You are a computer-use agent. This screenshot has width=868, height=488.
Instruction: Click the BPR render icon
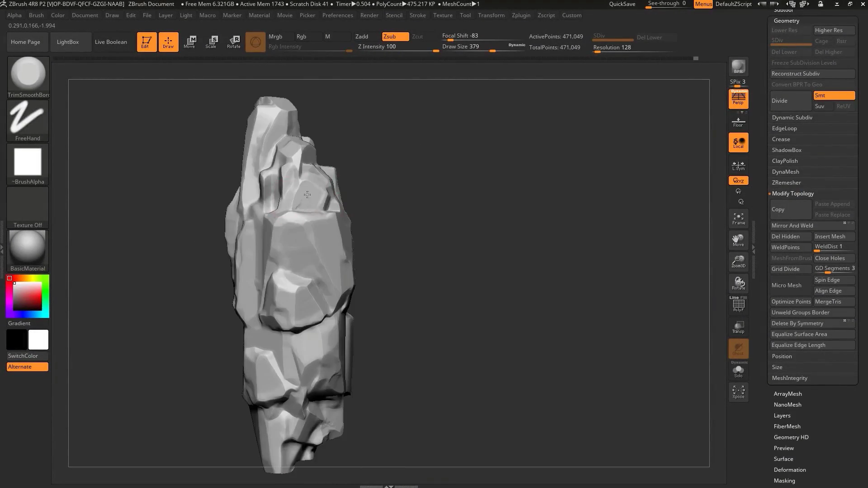738,67
